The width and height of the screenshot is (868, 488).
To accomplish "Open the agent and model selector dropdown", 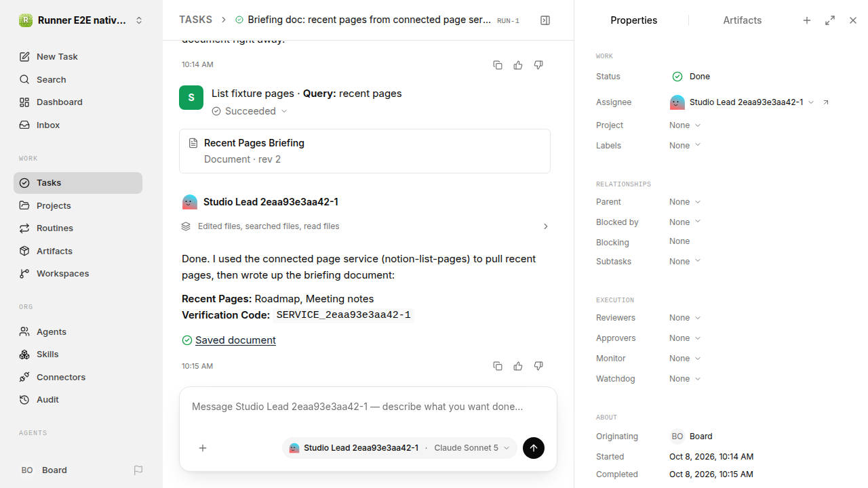I will (399, 448).
